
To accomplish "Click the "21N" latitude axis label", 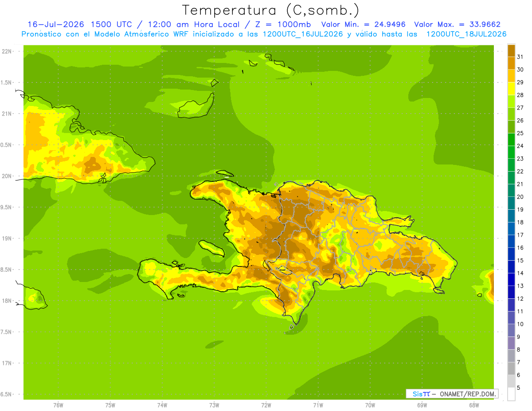I will (7, 114).
